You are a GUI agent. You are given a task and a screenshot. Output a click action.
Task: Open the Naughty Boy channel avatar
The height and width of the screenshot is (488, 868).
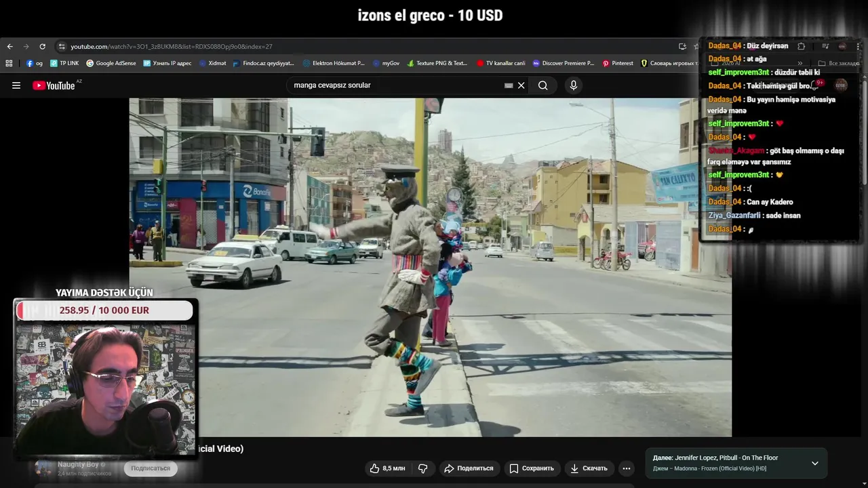coord(43,468)
